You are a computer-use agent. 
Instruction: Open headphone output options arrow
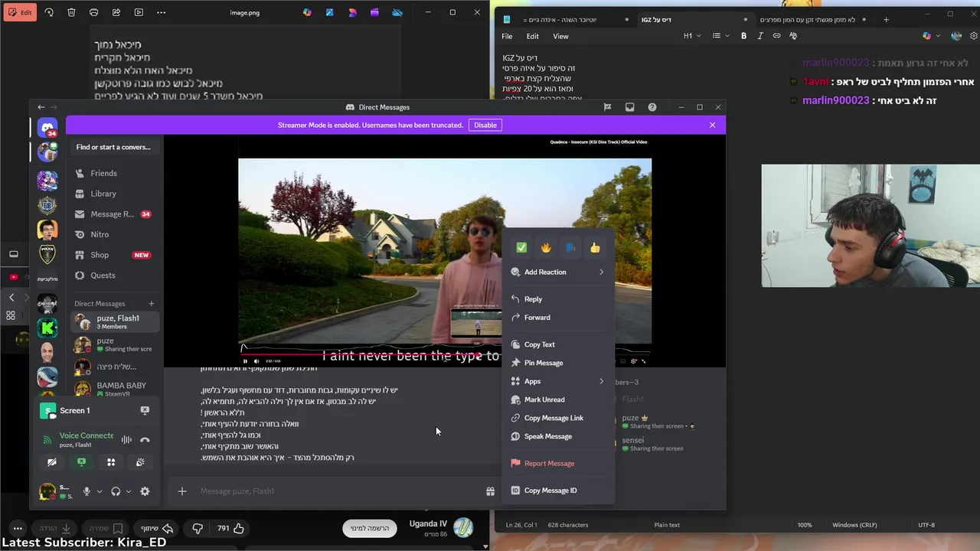pyautogui.click(x=128, y=491)
